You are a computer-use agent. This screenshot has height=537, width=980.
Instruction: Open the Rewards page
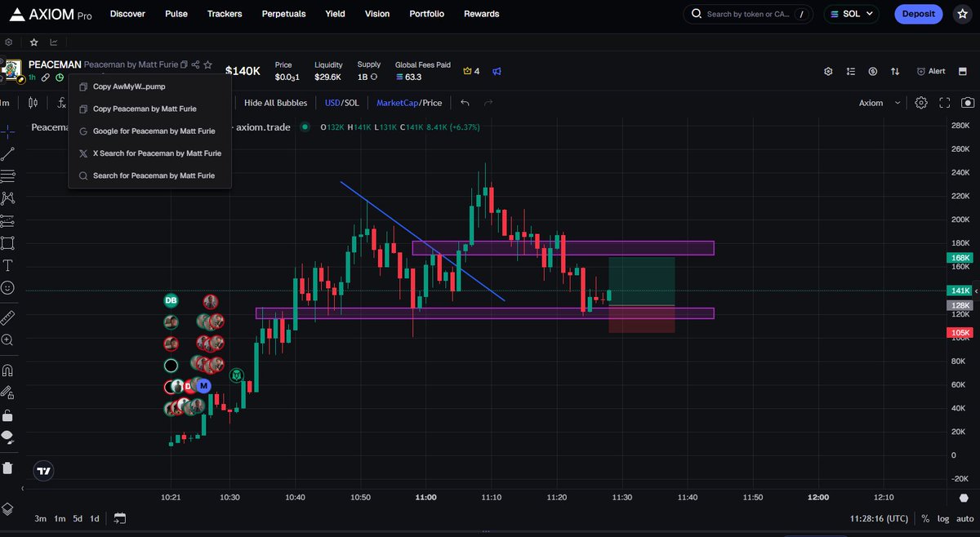pos(481,14)
